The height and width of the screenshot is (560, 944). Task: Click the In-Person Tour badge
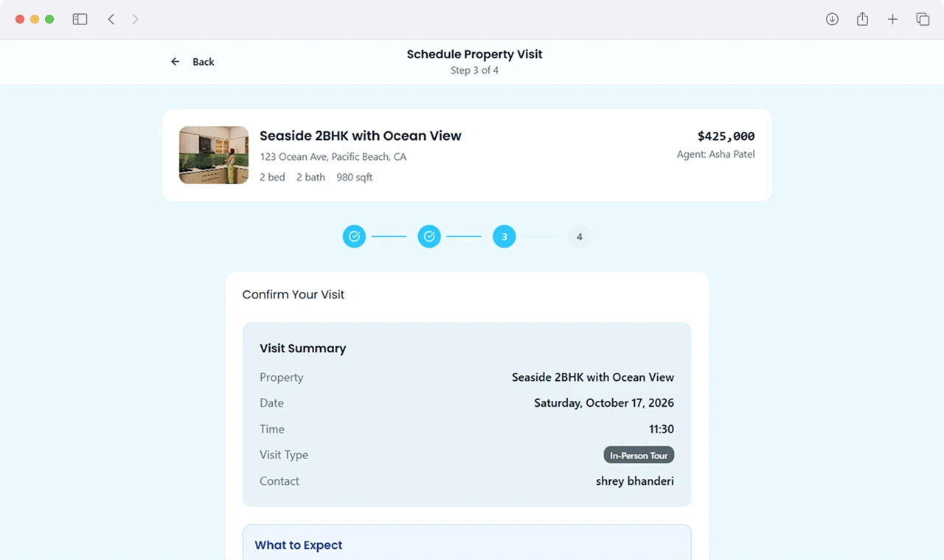(639, 455)
